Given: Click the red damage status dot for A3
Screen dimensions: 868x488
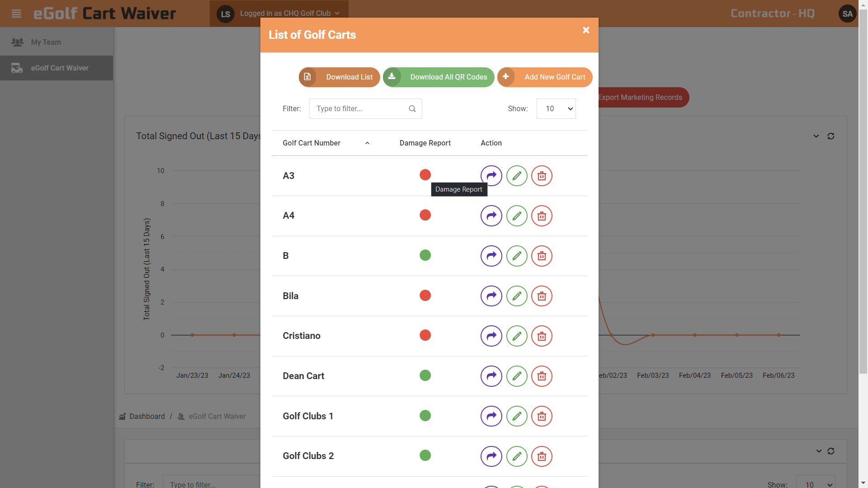Looking at the screenshot, I should click(425, 175).
